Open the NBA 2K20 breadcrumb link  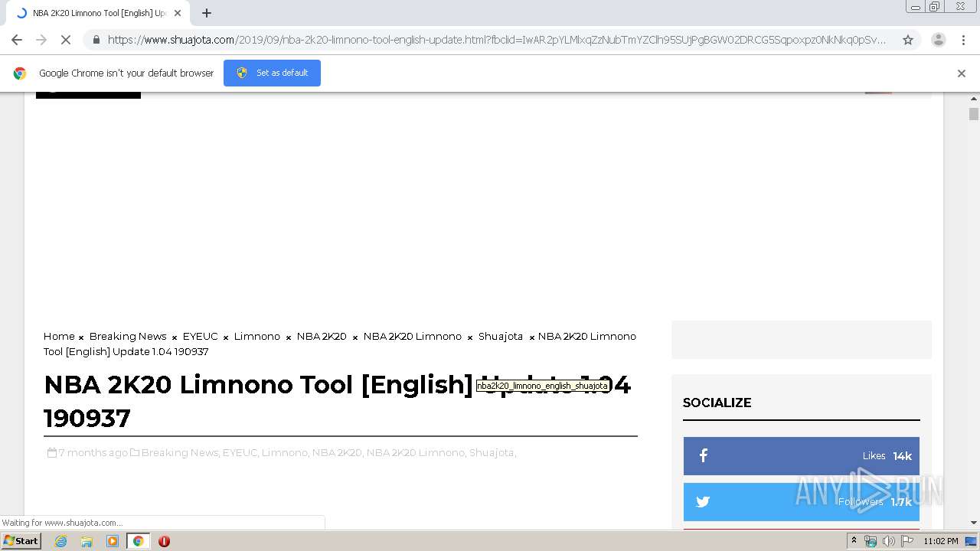point(322,336)
